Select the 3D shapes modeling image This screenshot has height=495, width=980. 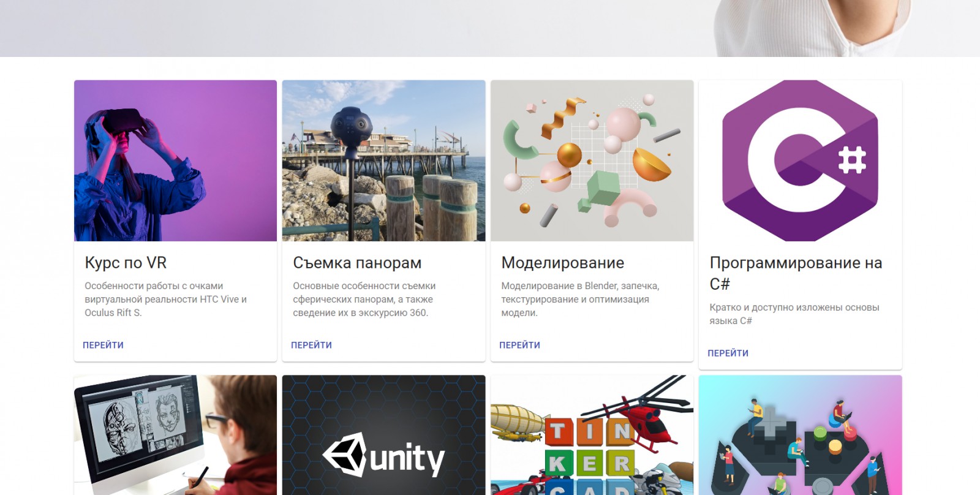point(592,161)
